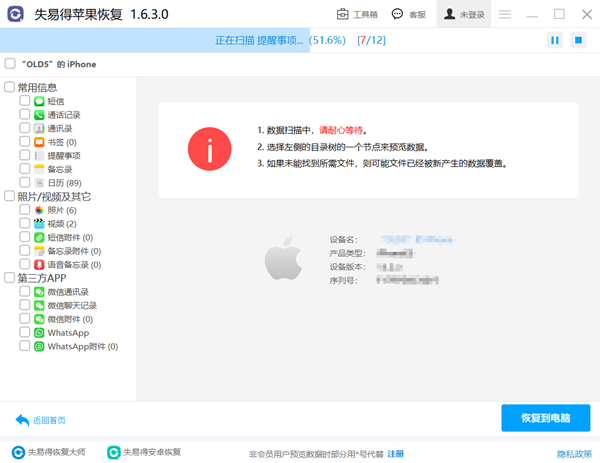The height and width of the screenshot is (463, 600).
Task: Enable the 日历 (89) checkbox
Action: coord(24,182)
